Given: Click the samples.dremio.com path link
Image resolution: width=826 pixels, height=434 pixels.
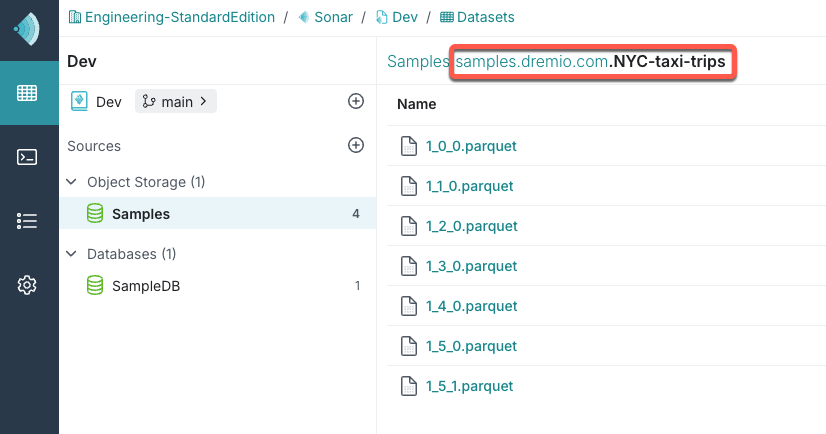Looking at the screenshot, I should (x=531, y=62).
